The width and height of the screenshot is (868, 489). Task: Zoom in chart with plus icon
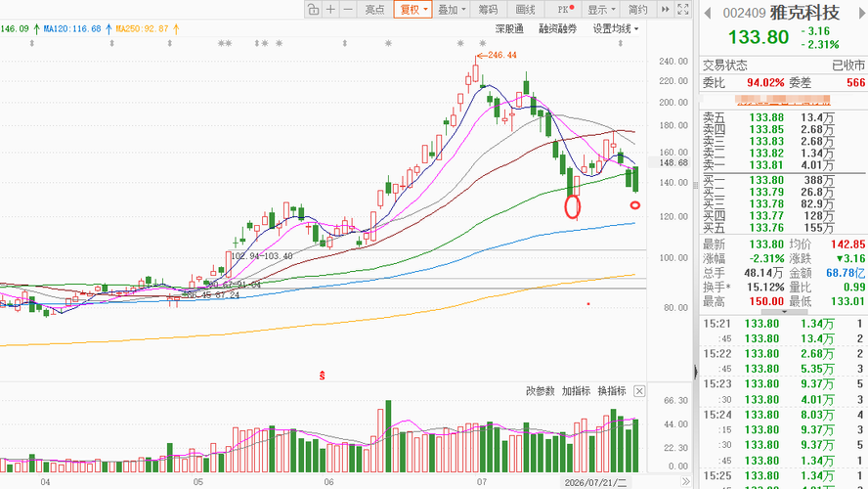click(x=330, y=9)
